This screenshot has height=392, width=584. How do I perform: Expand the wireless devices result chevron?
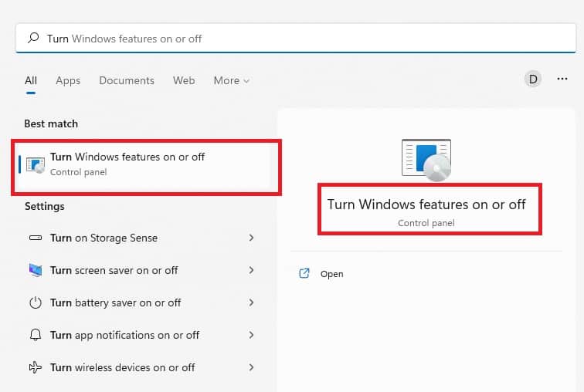click(251, 367)
